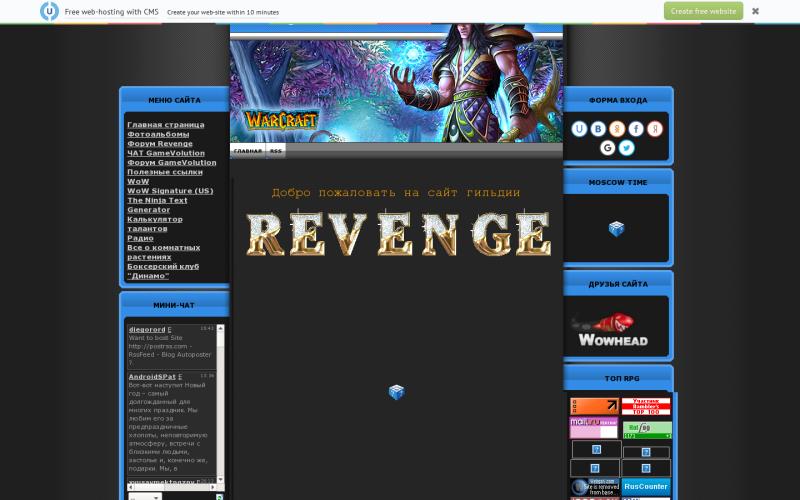Click the REVENGE guild title image
800x500 pixels.
tap(398, 233)
